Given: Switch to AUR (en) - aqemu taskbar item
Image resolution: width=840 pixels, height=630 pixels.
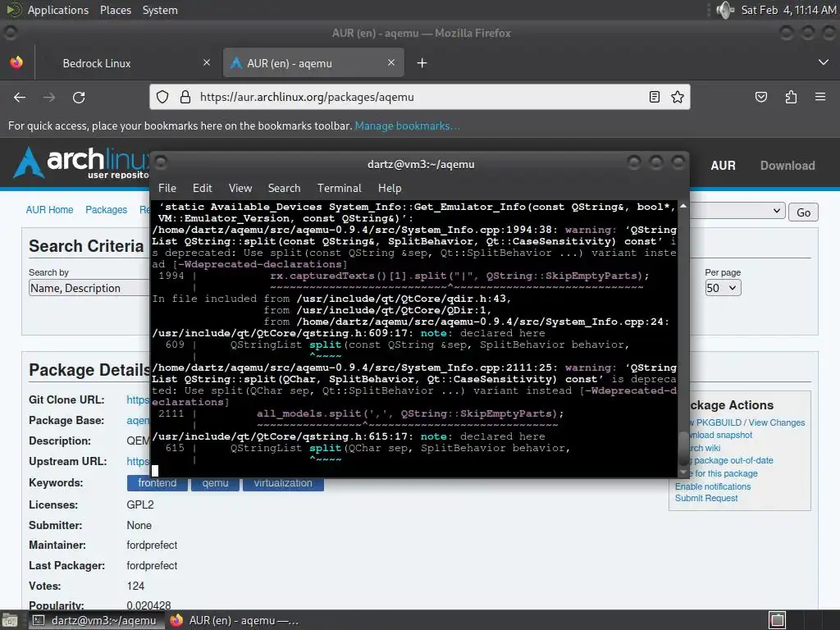Looking at the screenshot, I should (x=235, y=620).
